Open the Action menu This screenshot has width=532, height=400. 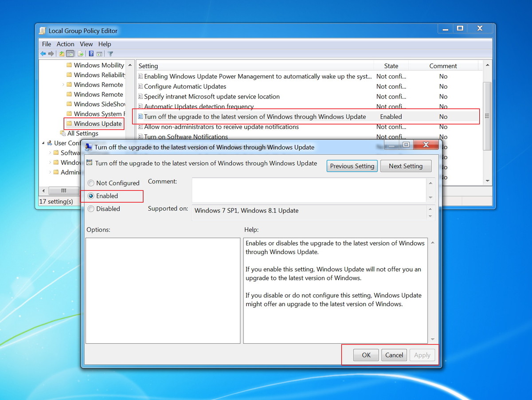point(65,44)
